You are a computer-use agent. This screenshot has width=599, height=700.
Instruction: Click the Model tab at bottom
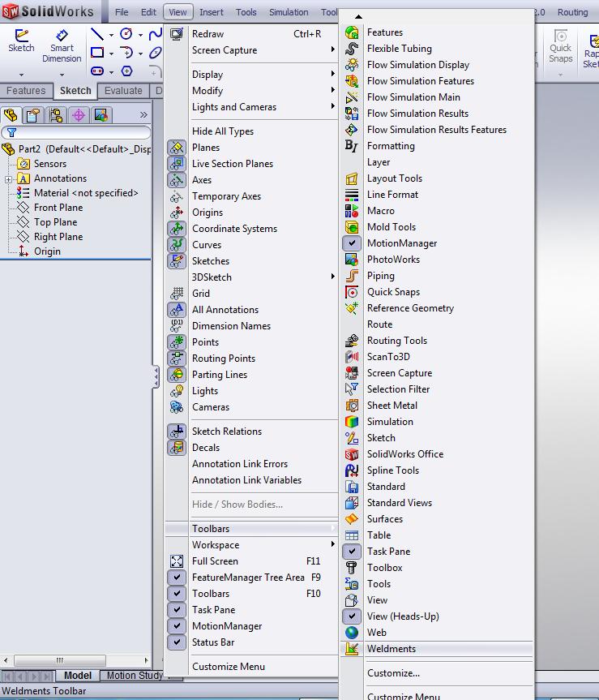(78, 676)
